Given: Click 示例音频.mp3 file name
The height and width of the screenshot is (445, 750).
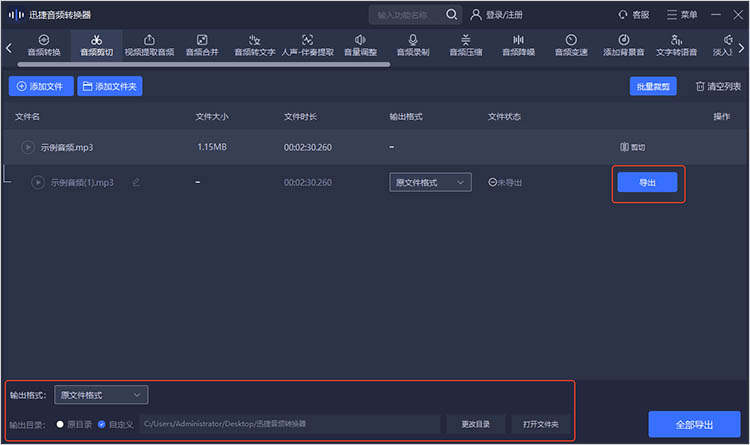Looking at the screenshot, I should coord(66,147).
